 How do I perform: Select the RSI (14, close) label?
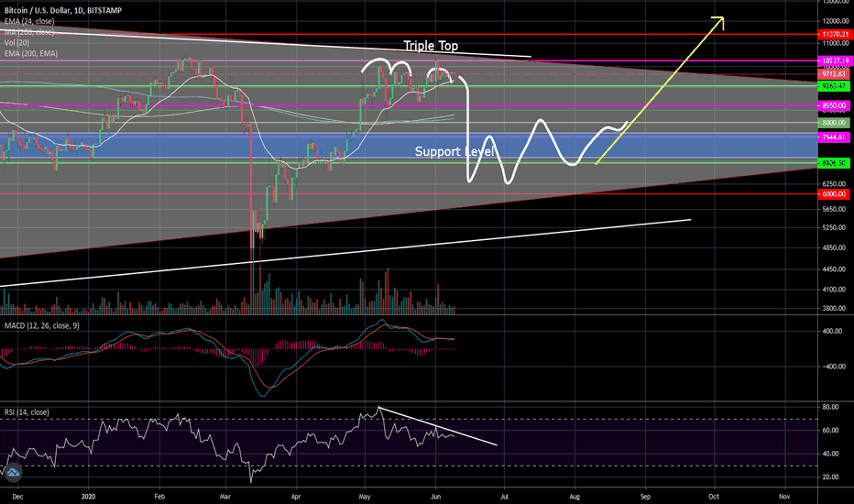[x=27, y=412]
